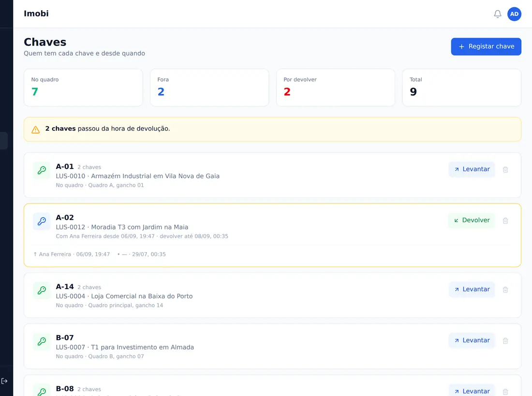
Task: Delete key A-02 with trash icon
Action: [505, 220]
